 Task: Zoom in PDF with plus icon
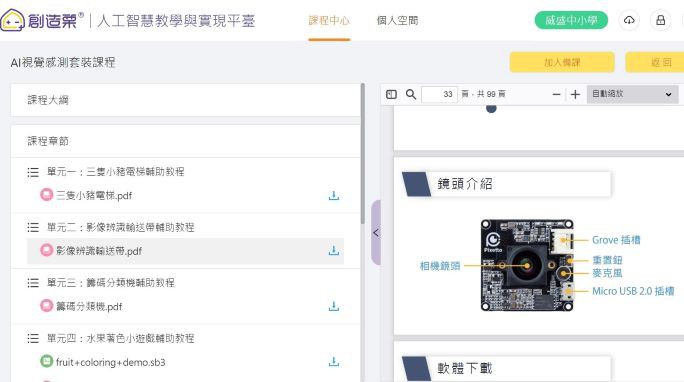tap(575, 94)
